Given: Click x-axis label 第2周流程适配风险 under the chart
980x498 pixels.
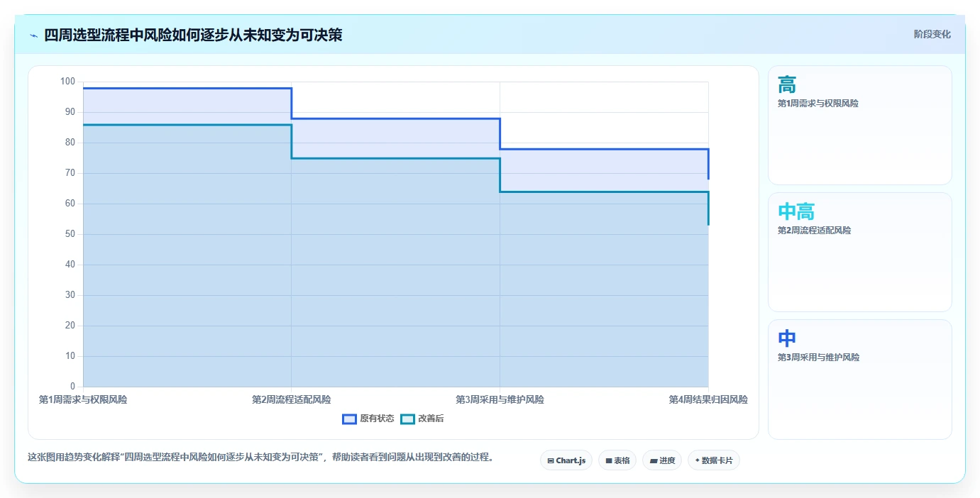Looking at the screenshot, I should (291, 399).
